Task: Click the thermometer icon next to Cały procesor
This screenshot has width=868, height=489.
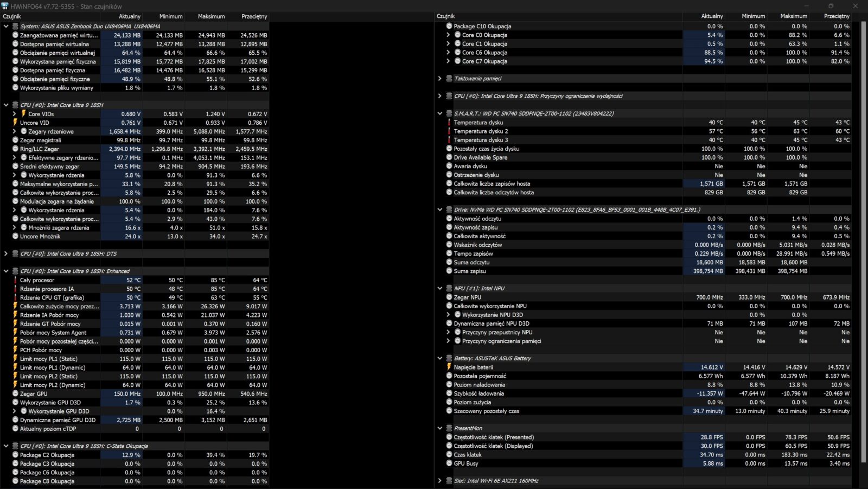Action: click(x=15, y=280)
